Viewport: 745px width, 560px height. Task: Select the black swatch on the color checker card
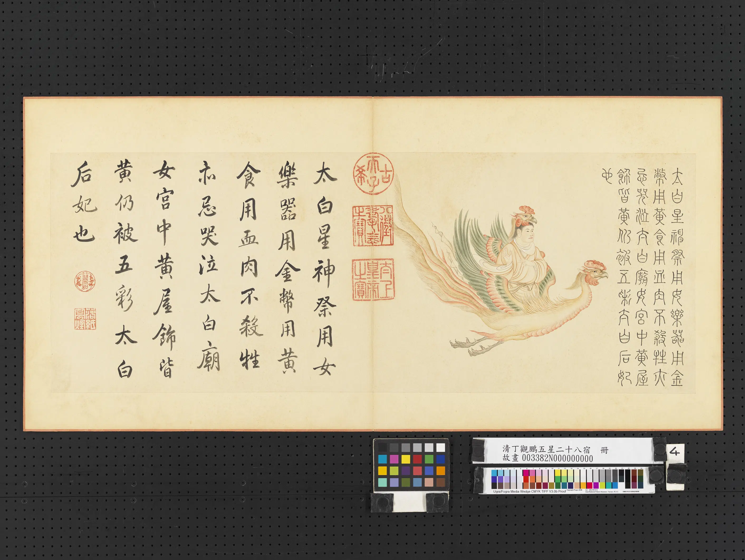(382, 447)
